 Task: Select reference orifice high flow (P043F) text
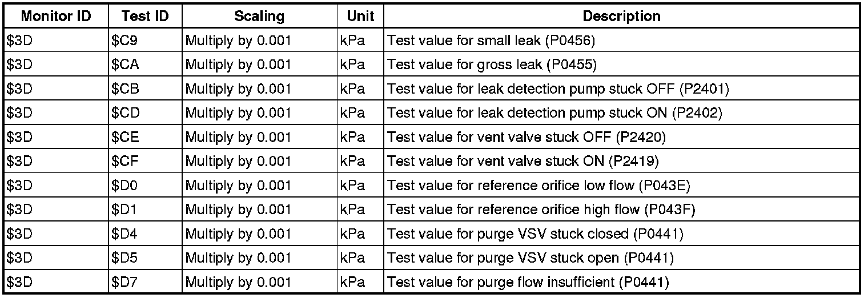pos(541,210)
